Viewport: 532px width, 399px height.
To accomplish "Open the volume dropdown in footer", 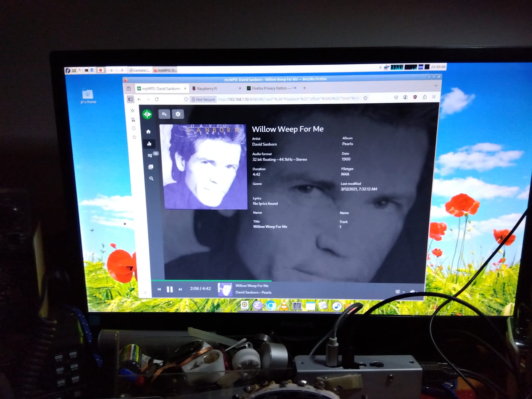I will 413,292.
